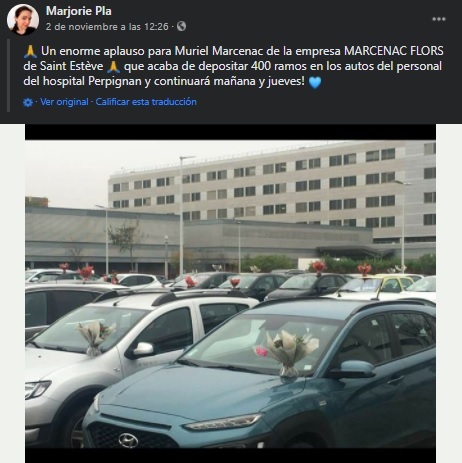Click the words MARCENAC FLORS in post

[x=394, y=51]
